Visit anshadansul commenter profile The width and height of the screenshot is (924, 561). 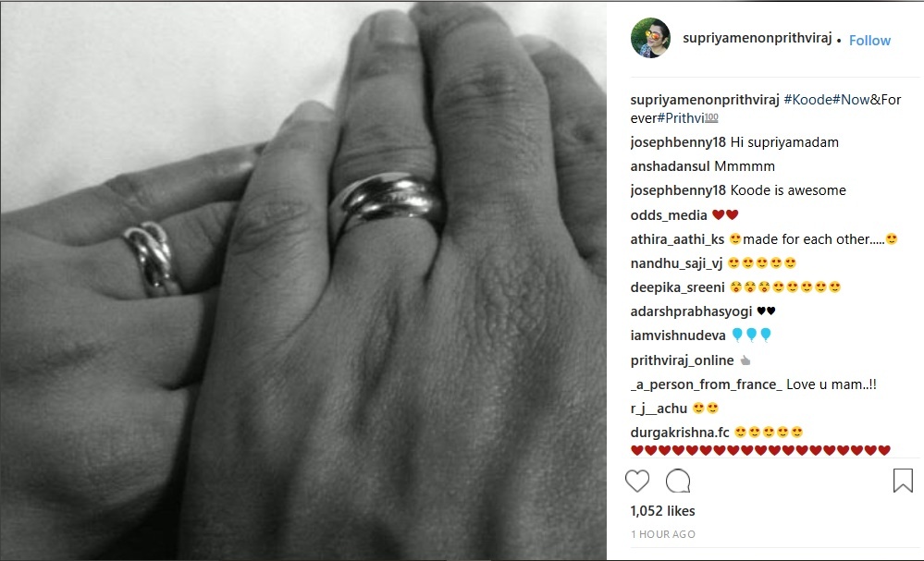point(670,166)
